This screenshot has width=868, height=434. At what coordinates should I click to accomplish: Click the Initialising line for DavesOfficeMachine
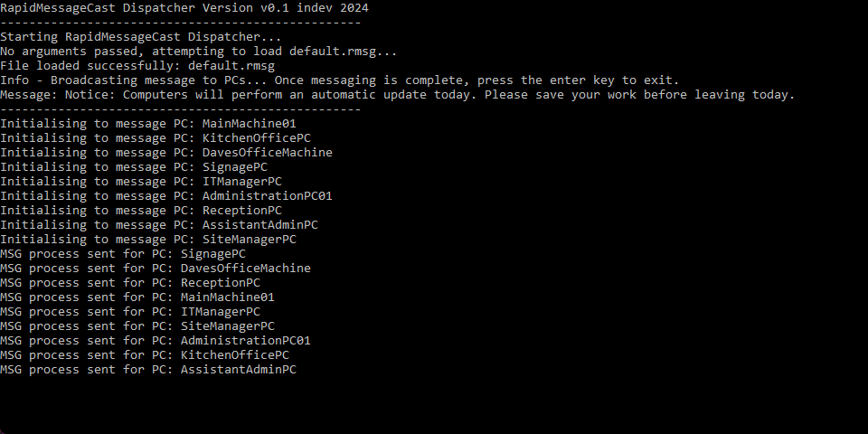point(166,153)
